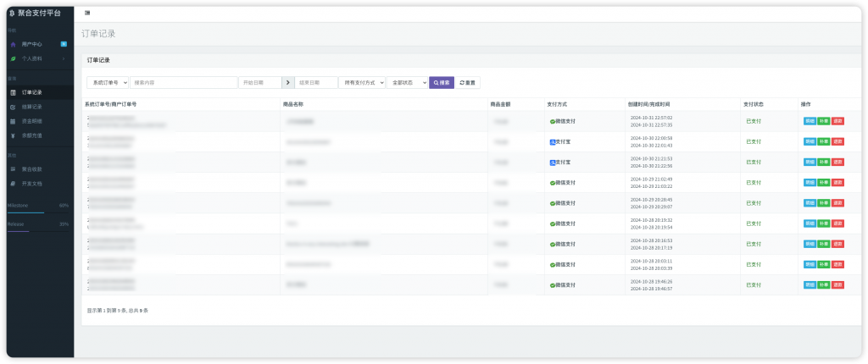Click 补单 for the 2024-10-30 21:21:53 order

click(x=823, y=162)
